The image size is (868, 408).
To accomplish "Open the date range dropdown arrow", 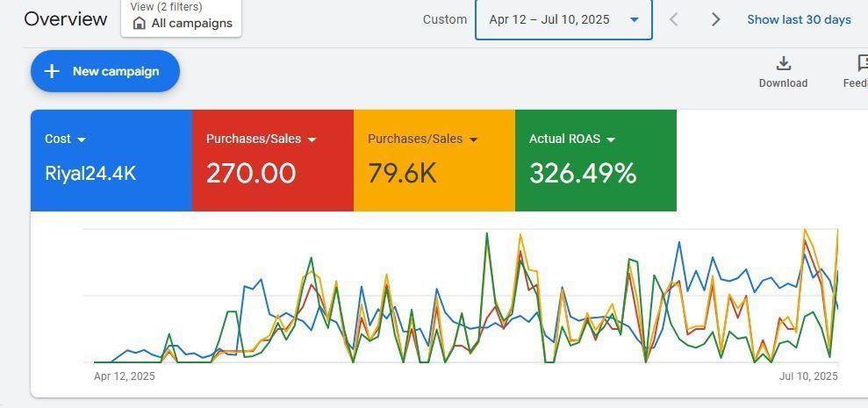I will click(634, 19).
